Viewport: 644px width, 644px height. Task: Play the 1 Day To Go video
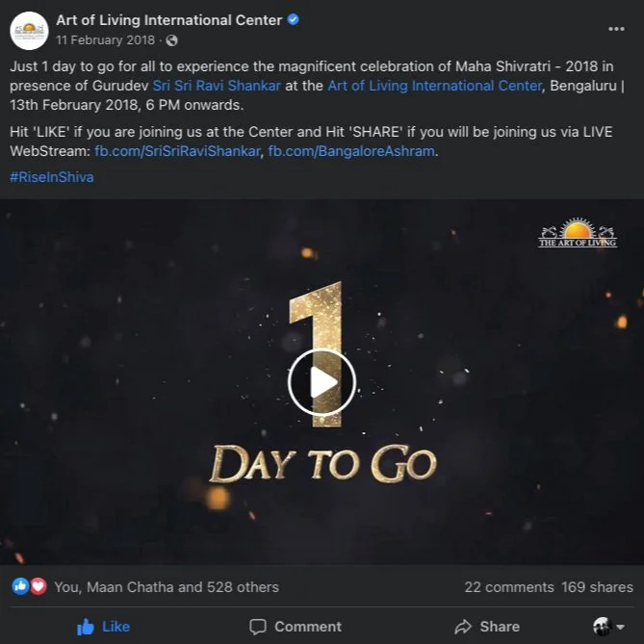click(322, 382)
